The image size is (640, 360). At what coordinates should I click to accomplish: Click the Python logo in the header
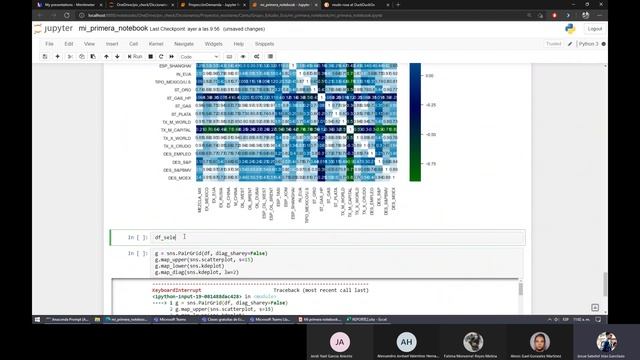[x=570, y=29]
